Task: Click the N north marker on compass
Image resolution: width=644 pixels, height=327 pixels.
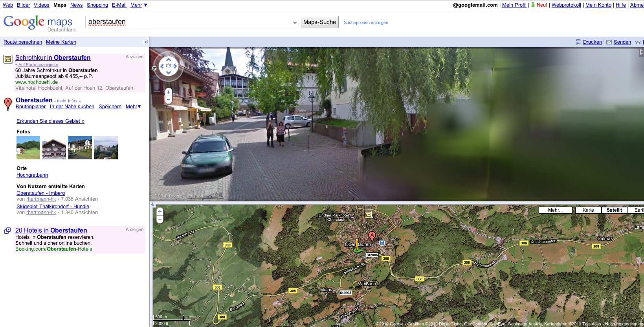Action: point(154,68)
